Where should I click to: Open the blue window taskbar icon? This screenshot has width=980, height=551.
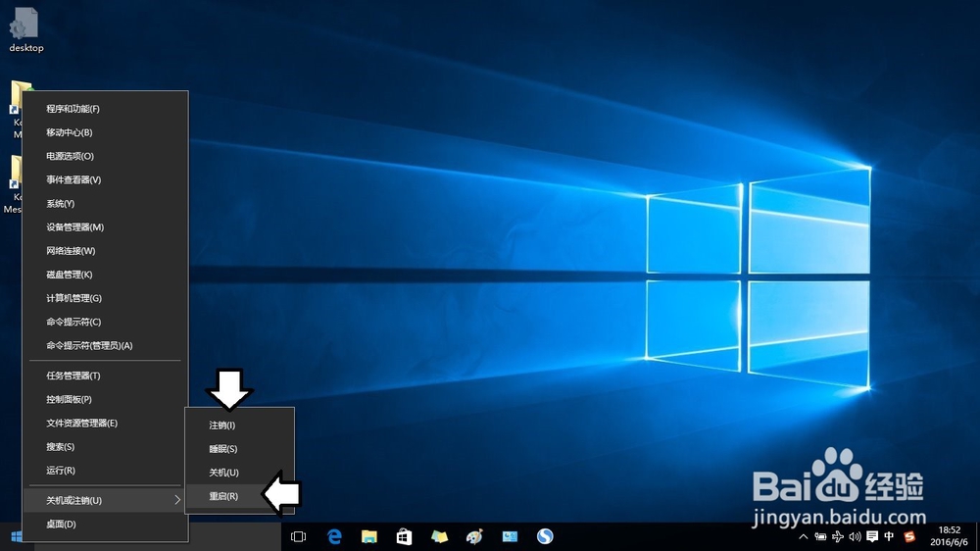510,536
